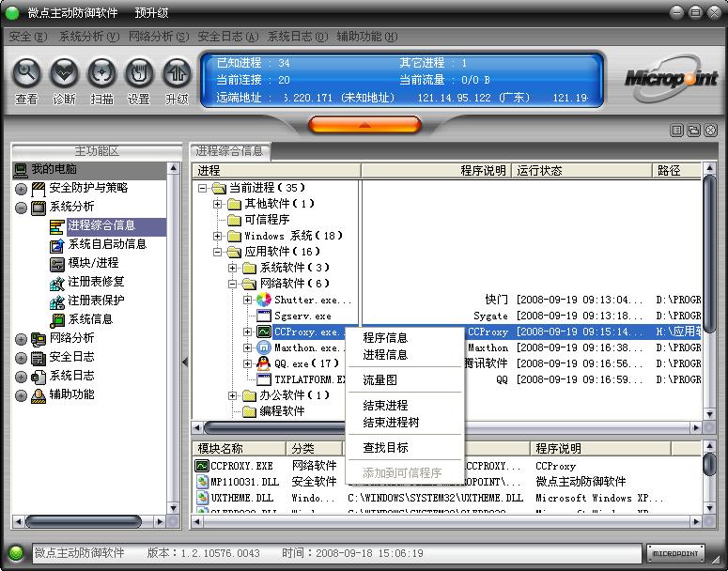The height and width of the screenshot is (571, 728).
Task: Click the 模块名称 column header
Action: (x=240, y=449)
